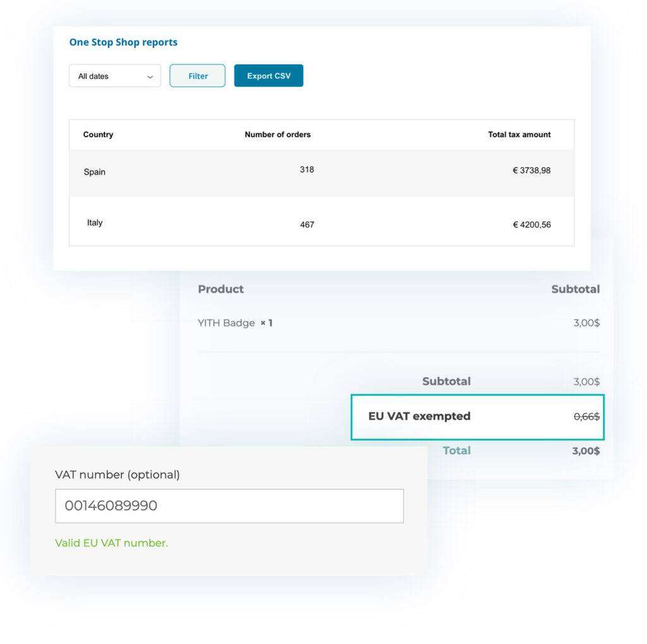Select the Subtotal label in the cart

pos(446,381)
